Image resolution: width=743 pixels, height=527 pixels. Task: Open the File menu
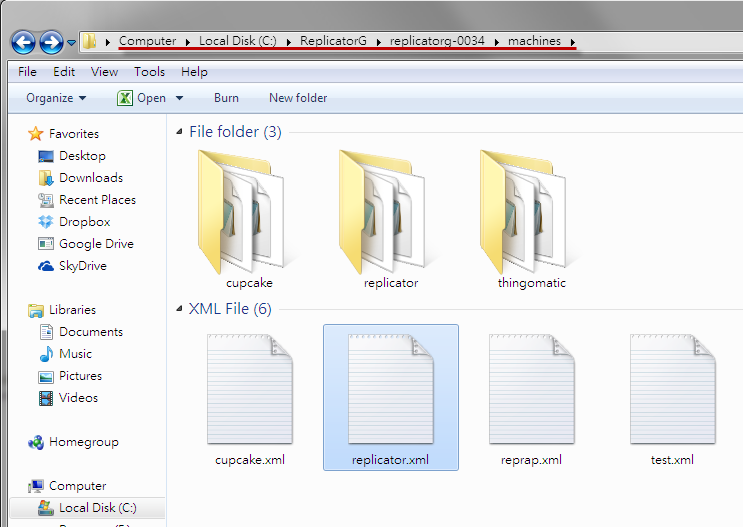[27, 72]
